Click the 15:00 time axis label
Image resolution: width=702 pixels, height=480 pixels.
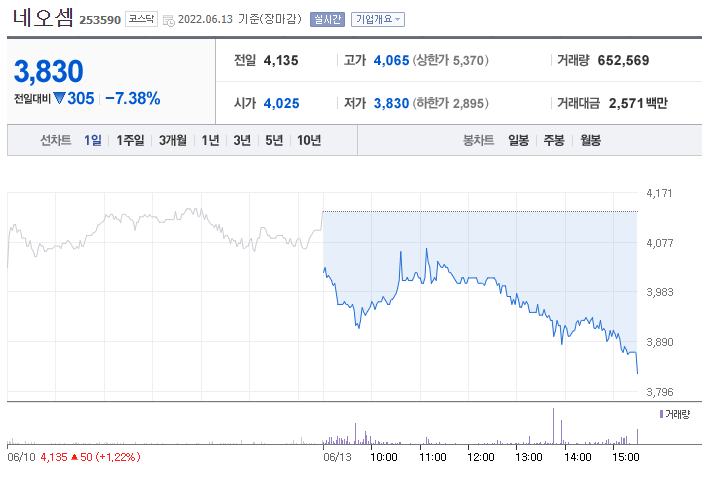[x=625, y=457]
